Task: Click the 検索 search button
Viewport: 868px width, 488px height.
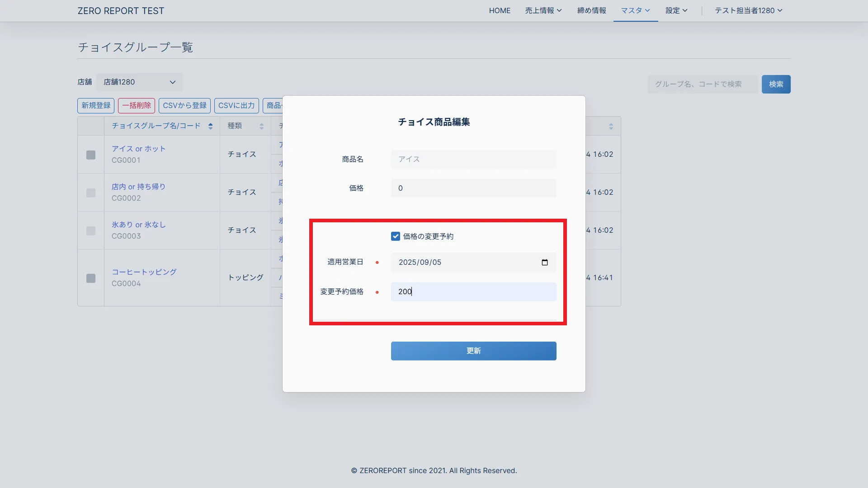Action: (x=776, y=84)
